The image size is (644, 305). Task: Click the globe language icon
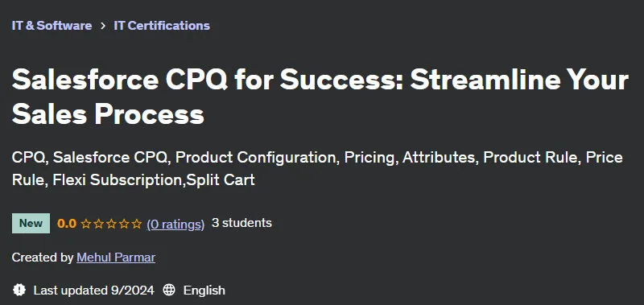tap(169, 290)
